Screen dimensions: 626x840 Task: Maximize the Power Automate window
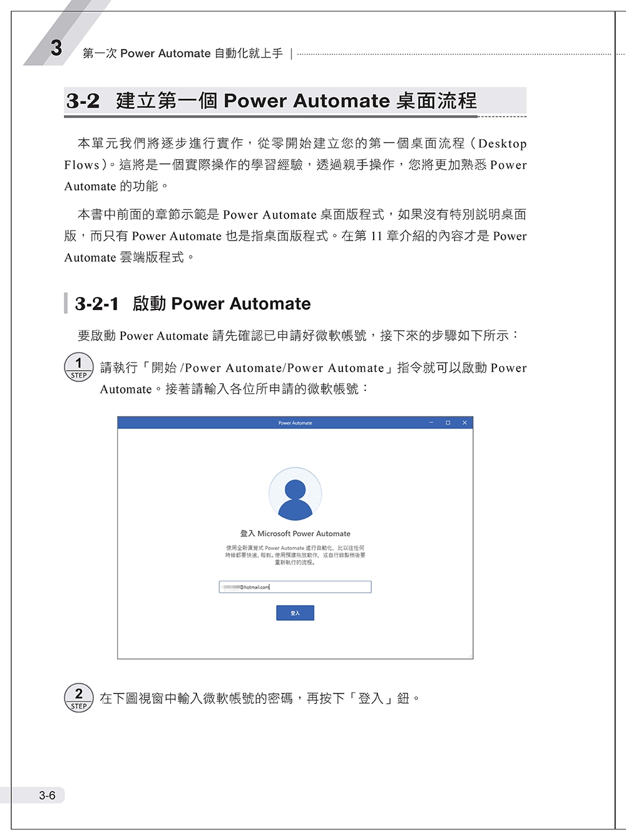(x=448, y=423)
